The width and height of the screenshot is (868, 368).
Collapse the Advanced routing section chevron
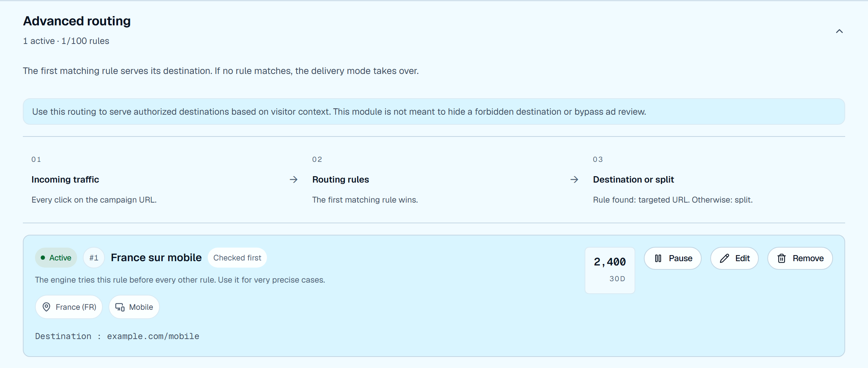(x=839, y=31)
